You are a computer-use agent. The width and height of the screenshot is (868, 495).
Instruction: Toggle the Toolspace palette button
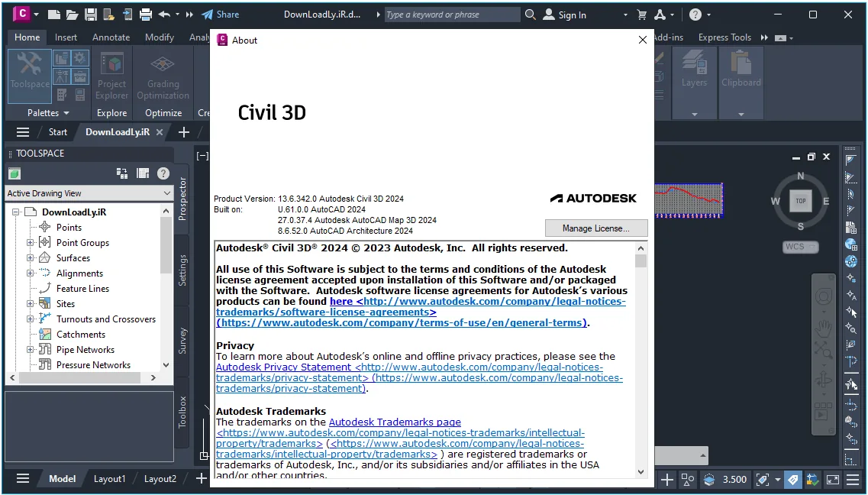pyautogui.click(x=30, y=76)
